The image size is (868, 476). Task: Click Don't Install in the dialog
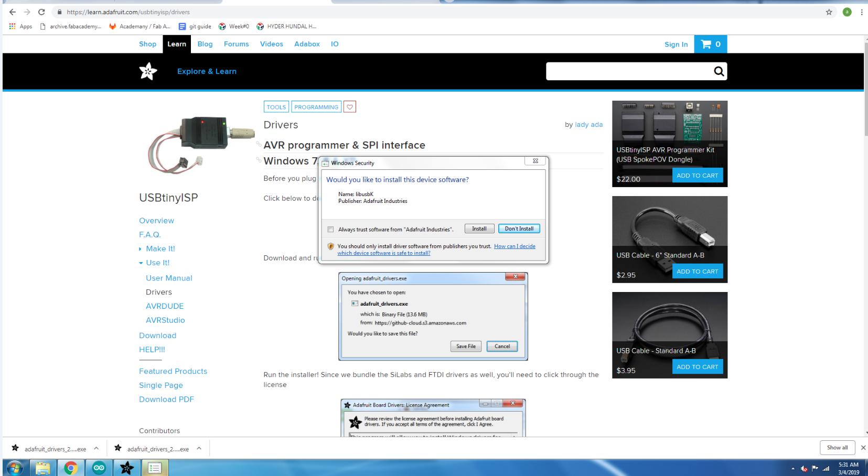point(519,229)
